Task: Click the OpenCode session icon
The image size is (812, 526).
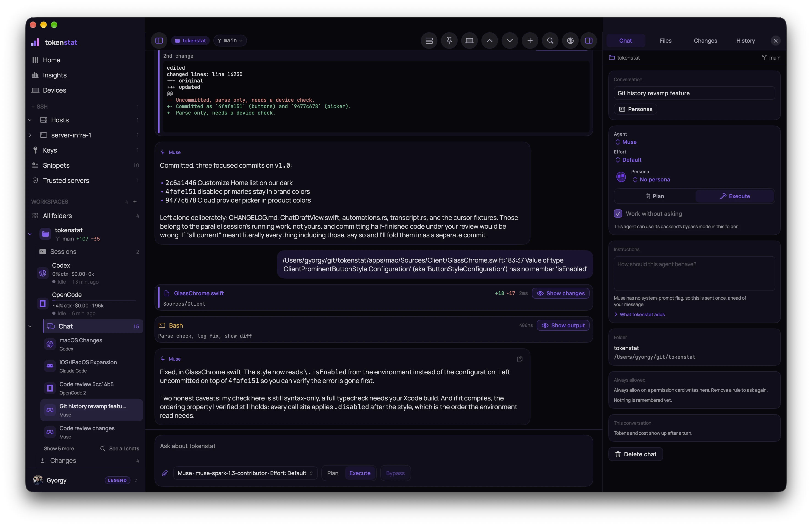Action: [x=43, y=303]
